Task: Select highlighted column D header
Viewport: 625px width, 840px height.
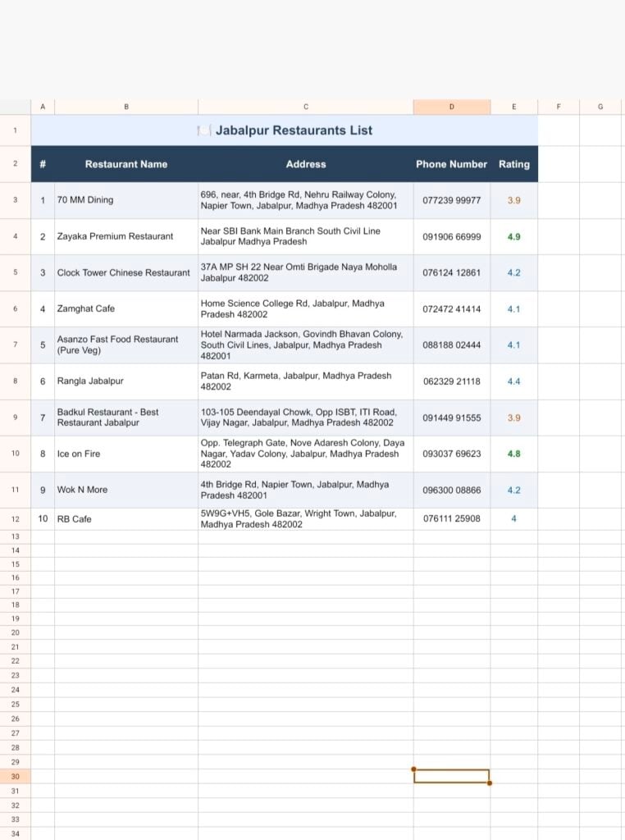Action: (x=451, y=107)
